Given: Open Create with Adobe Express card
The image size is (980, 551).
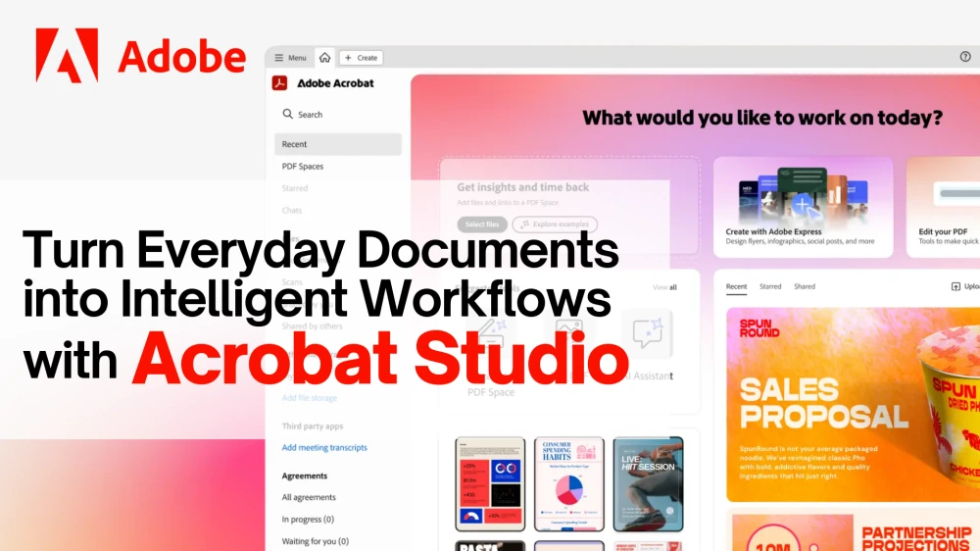Looking at the screenshot, I should click(x=804, y=207).
